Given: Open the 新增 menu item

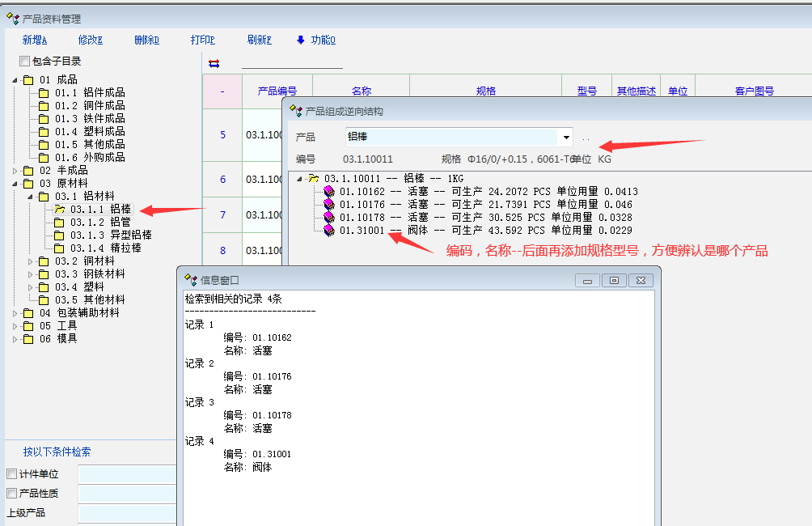Looking at the screenshot, I should pyautogui.click(x=35, y=40).
